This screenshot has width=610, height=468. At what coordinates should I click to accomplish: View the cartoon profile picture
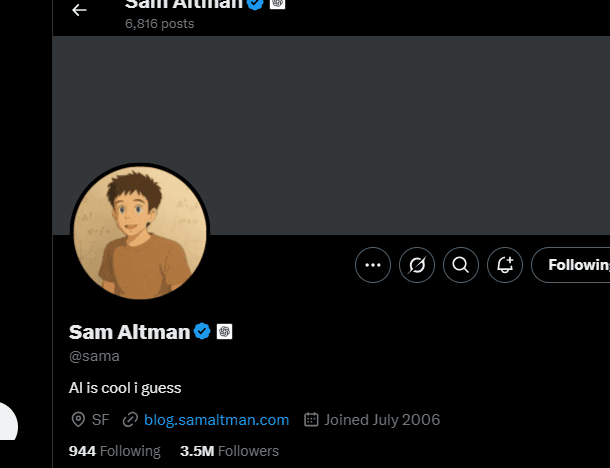point(140,233)
